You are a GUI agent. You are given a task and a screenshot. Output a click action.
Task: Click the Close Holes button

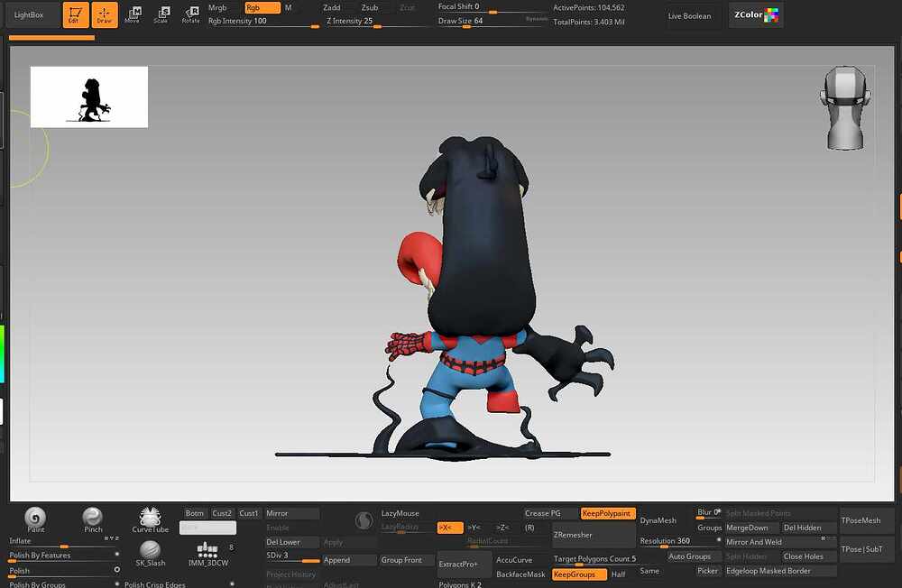point(809,556)
